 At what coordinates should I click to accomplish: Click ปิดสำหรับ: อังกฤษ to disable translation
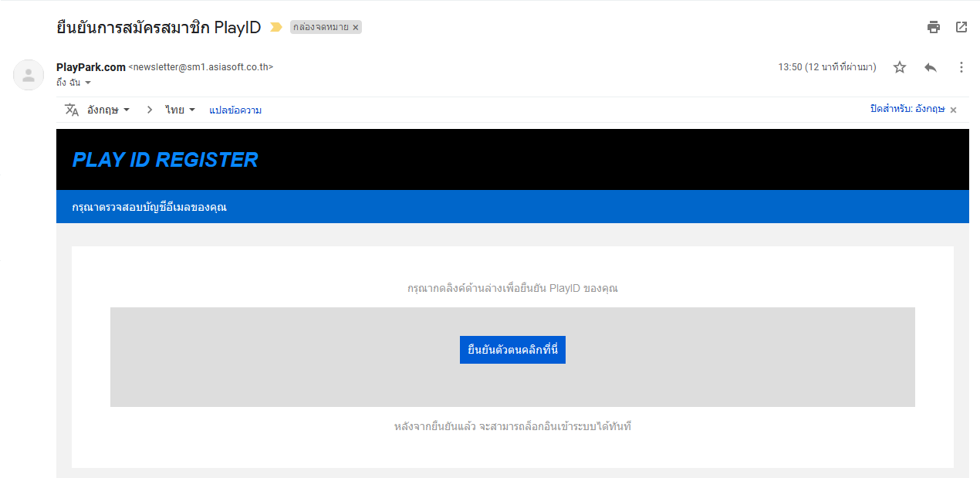point(907,109)
